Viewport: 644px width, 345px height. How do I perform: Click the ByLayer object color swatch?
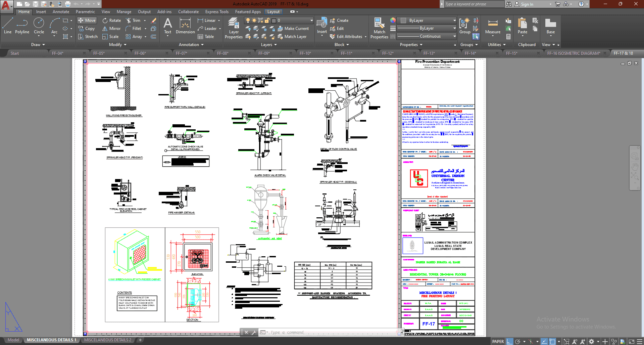coord(403,20)
